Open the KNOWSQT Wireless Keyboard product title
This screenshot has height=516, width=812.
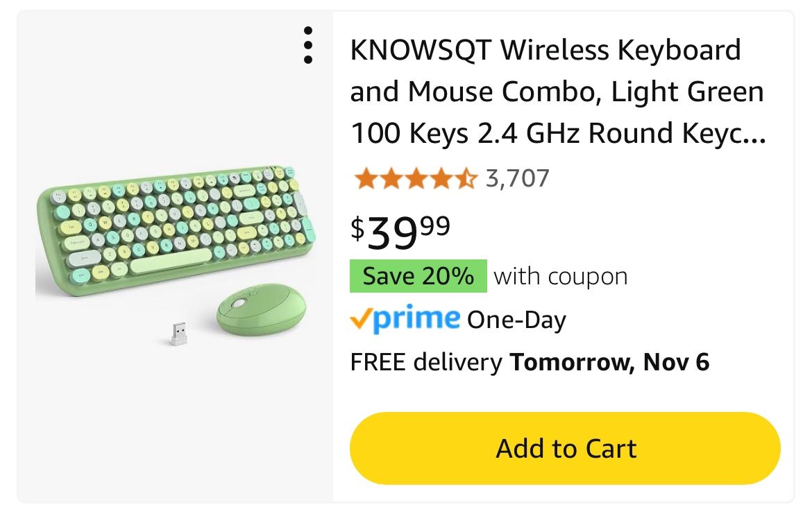click(x=545, y=51)
